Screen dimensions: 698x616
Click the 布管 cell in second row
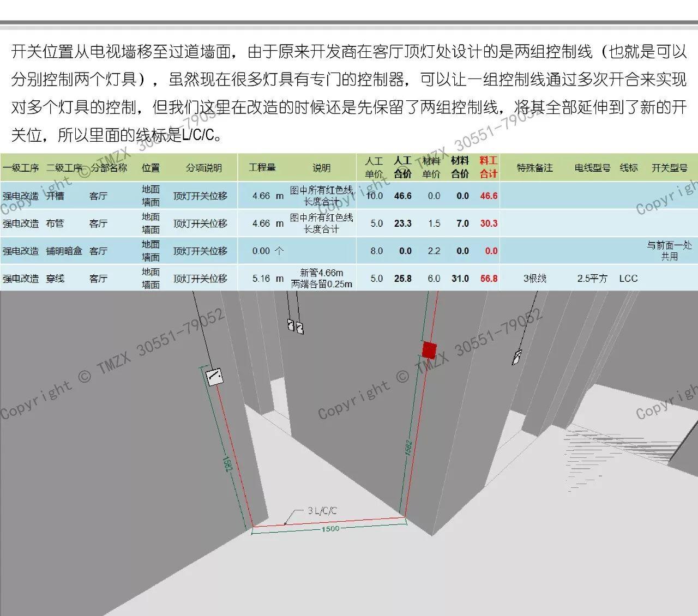[55, 224]
